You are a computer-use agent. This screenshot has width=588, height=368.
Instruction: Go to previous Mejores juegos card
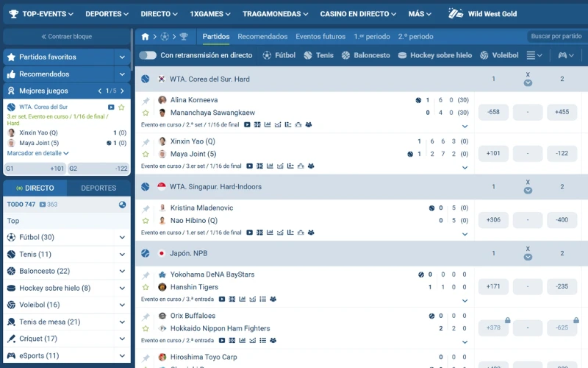point(99,91)
